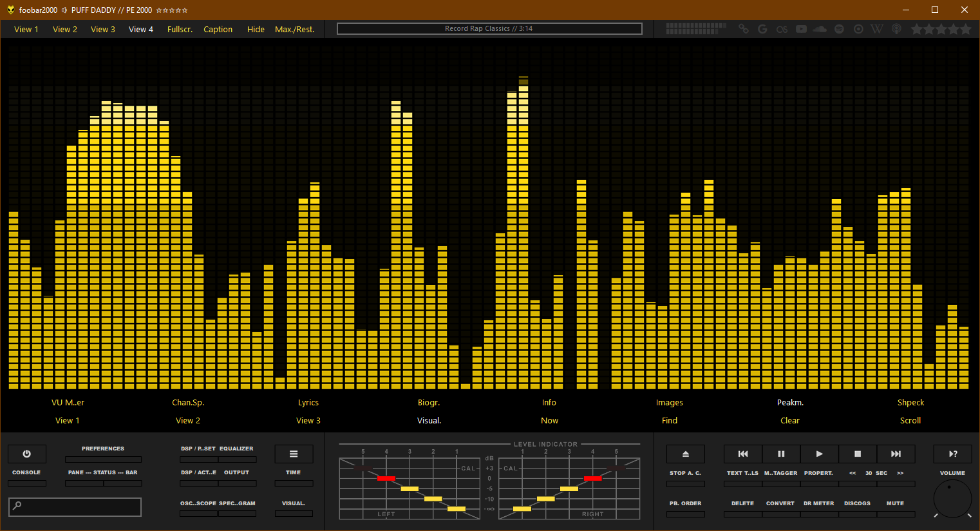Pause the current track
The width and height of the screenshot is (980, 531).
[781, 454]
